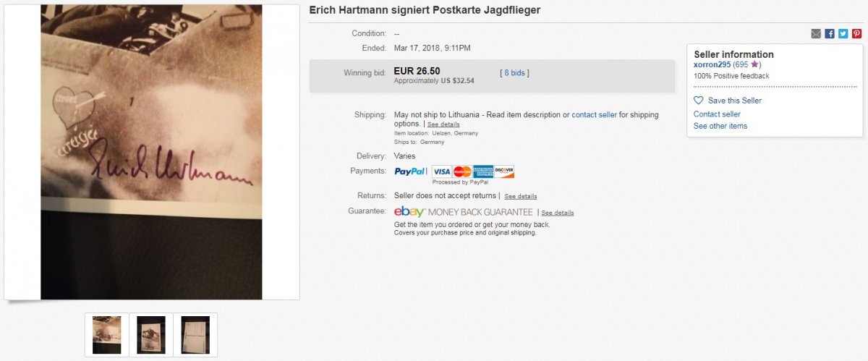Share listing on Facebook icon
This screenshot has height=361, width=868.
coord(830,33)
